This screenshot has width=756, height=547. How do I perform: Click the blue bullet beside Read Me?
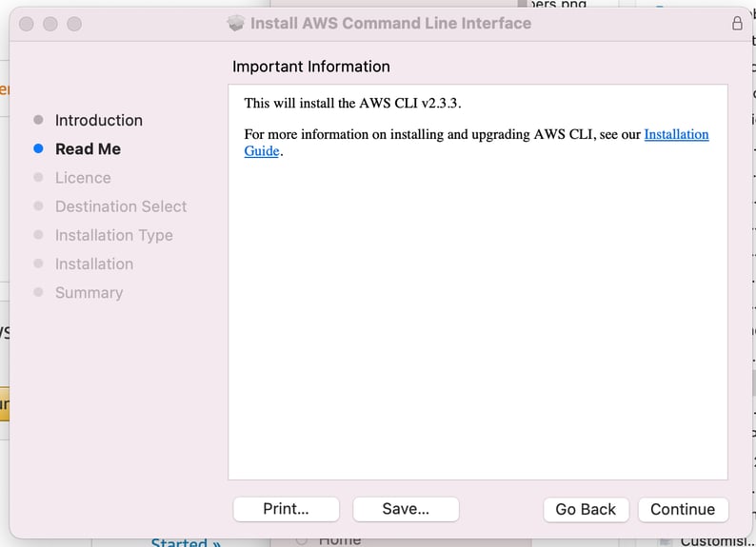(x=38, y=148)
